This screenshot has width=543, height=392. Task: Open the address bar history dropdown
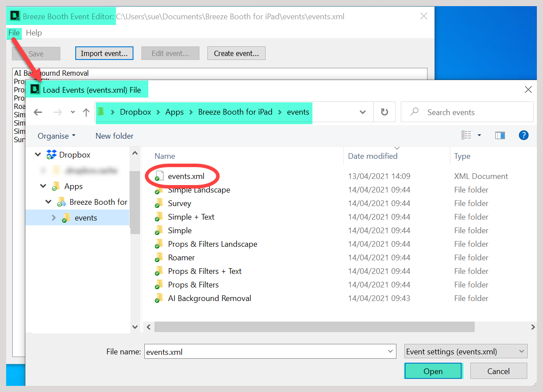point(363,112)
